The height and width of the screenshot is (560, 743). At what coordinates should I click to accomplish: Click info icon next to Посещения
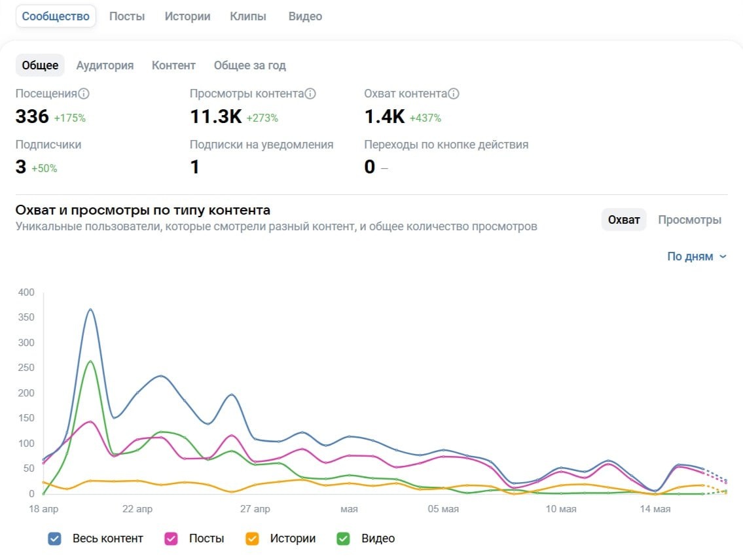tap(84, 94)
